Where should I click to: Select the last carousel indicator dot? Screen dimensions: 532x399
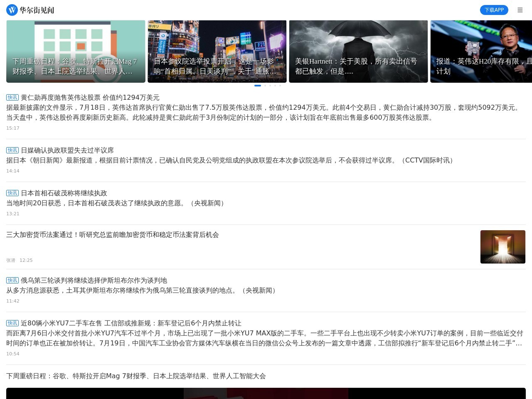pyautogui.click(x=280, y=86)
